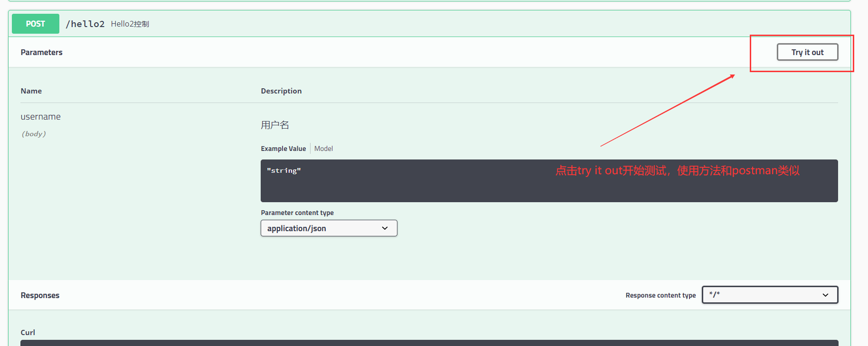Select the Example Value tab
This screenshot has height=346, width=868.
[283, 149]
